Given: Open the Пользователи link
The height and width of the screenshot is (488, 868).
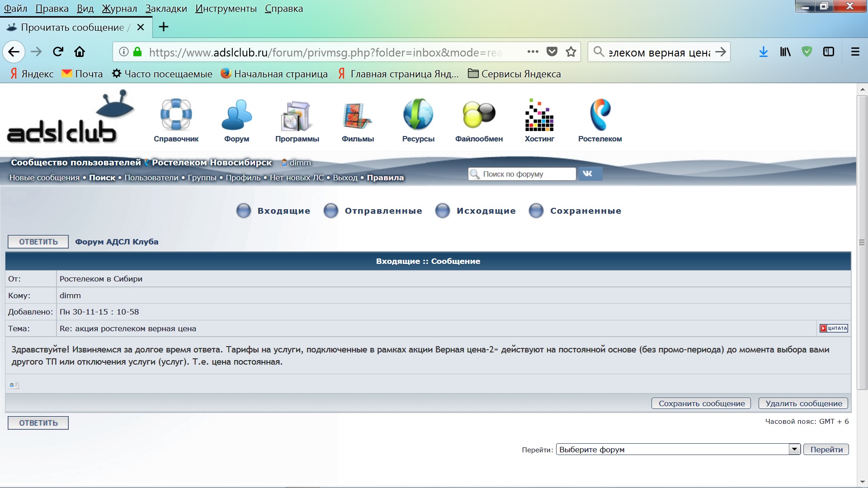Looking at the screenshot, I should (151, 178).
